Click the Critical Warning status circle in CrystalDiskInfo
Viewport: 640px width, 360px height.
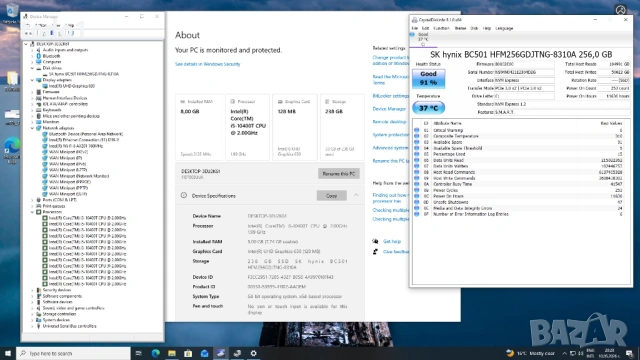(x=417, y=130)
